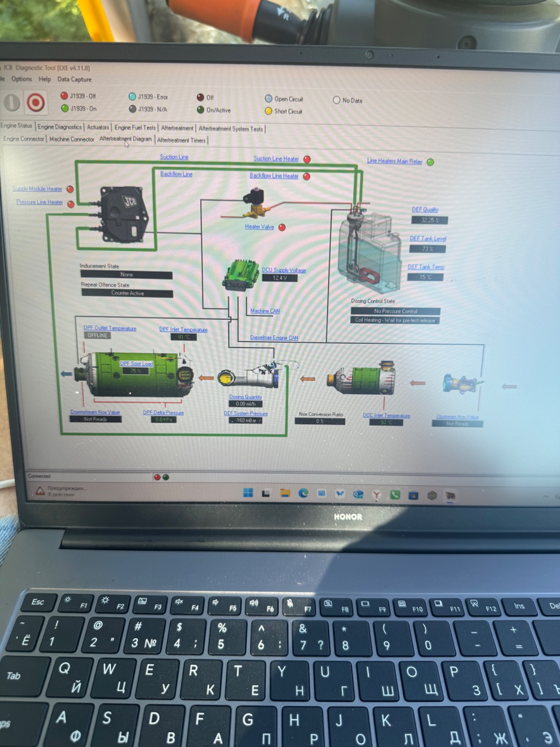This screenshot has height=747, width=560.
Task: Click the Inducement State value 'None'
Action: 127,275
